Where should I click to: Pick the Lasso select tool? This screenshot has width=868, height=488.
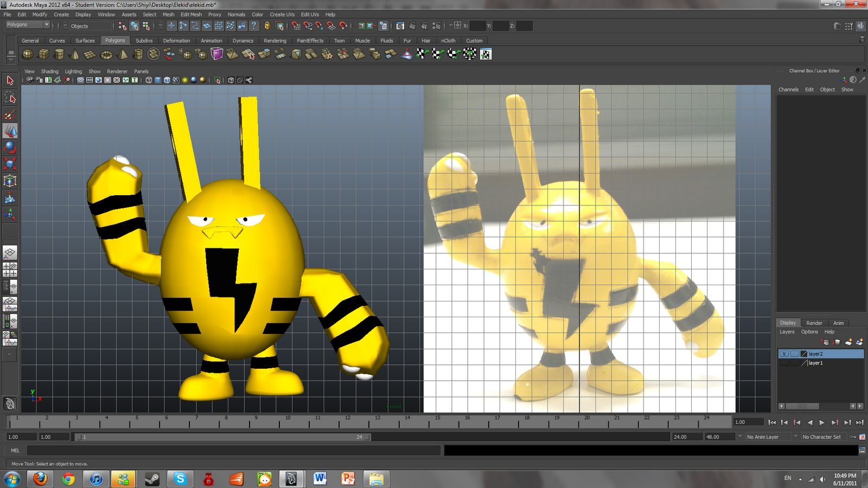(10, 98)
